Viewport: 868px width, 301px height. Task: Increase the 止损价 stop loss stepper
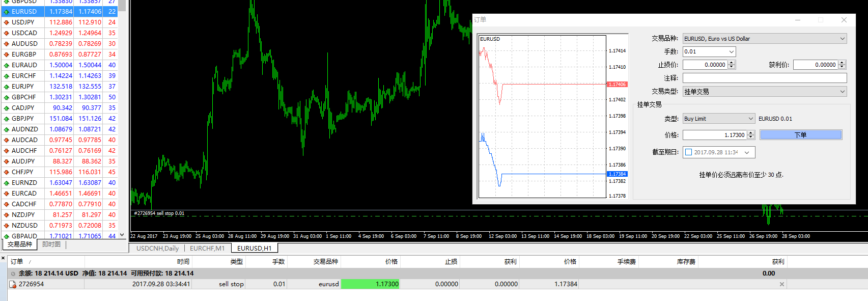click(x=732, y=63)
